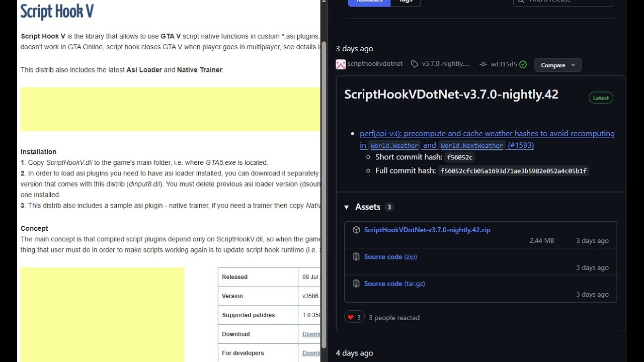Click the Latest release badge
The height and width of the screenshot is (362, 644).
(x=601, y=98)
